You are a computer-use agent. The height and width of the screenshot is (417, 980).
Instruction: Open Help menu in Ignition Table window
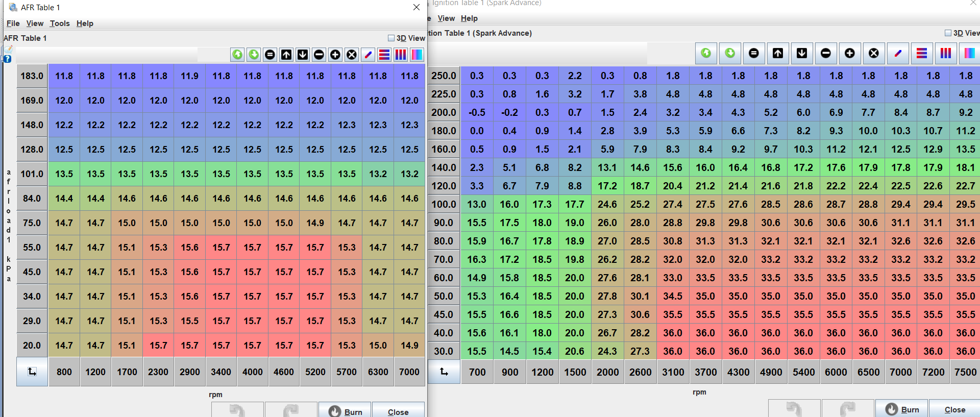coord(469,18)
